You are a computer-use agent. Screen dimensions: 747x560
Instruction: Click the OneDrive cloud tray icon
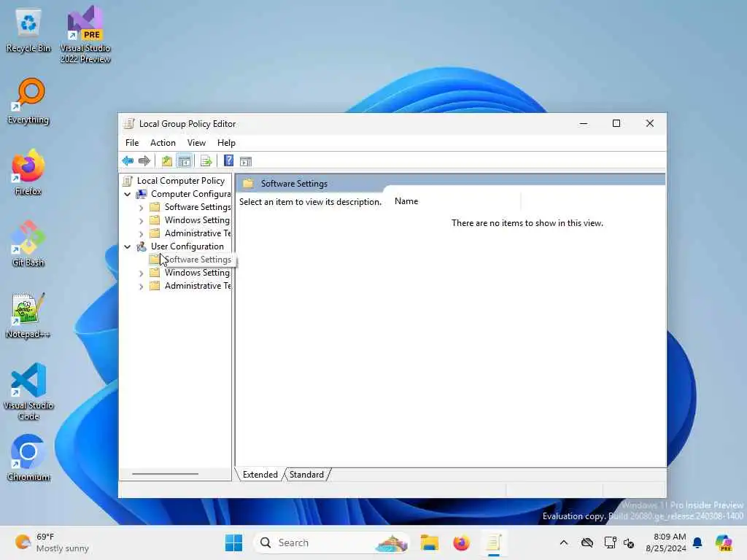(587, 542)
